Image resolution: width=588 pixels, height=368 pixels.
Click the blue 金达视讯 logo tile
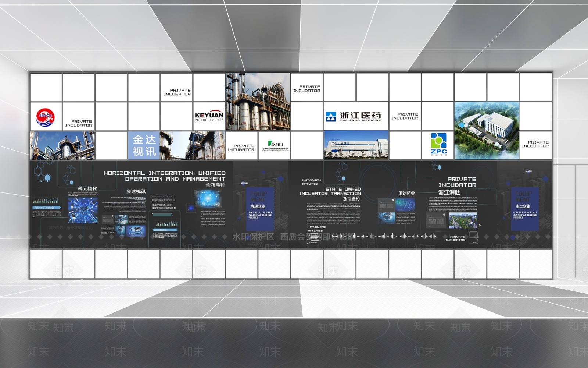[x=144, y=145]
